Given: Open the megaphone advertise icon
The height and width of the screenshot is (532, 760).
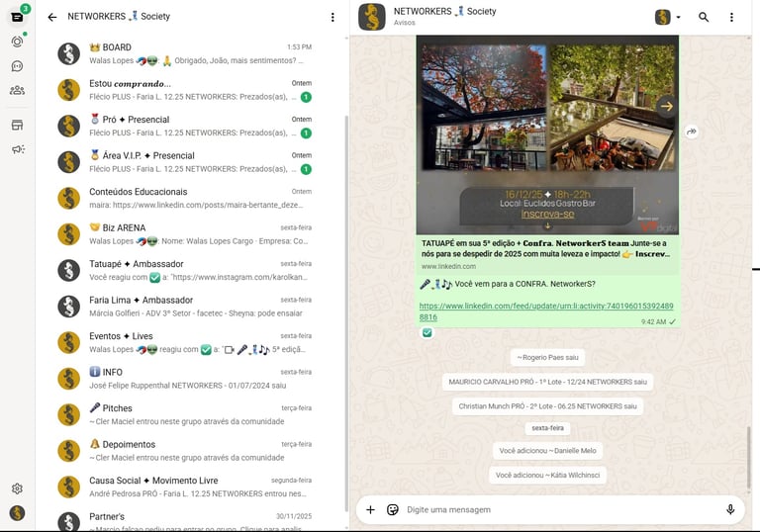Looking at the screenshot, I should [x=18, y=149].
